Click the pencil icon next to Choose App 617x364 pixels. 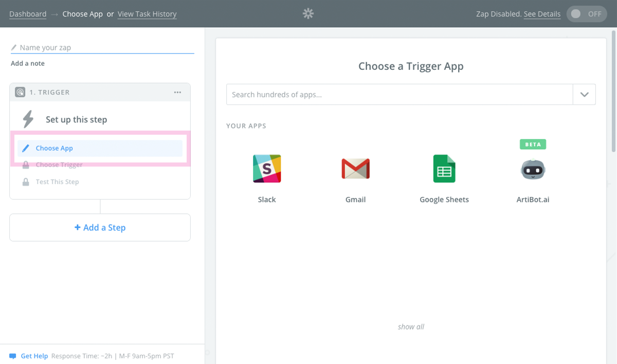pyautogui.click(x=26, y=148)
